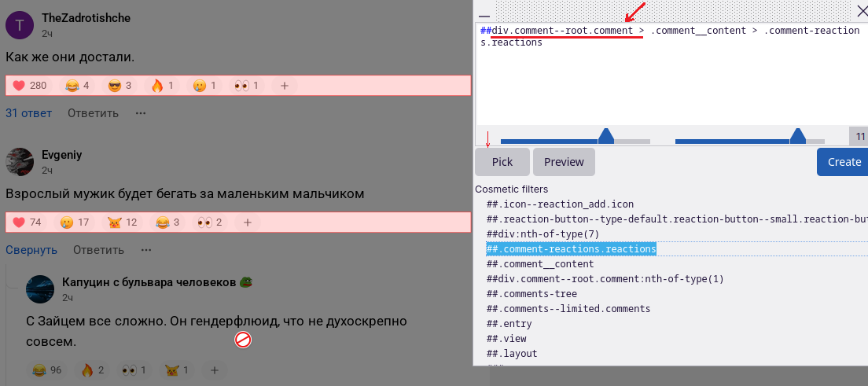Open TheZadrotishche username profile

pyautogui.click(x=86, y=18)
